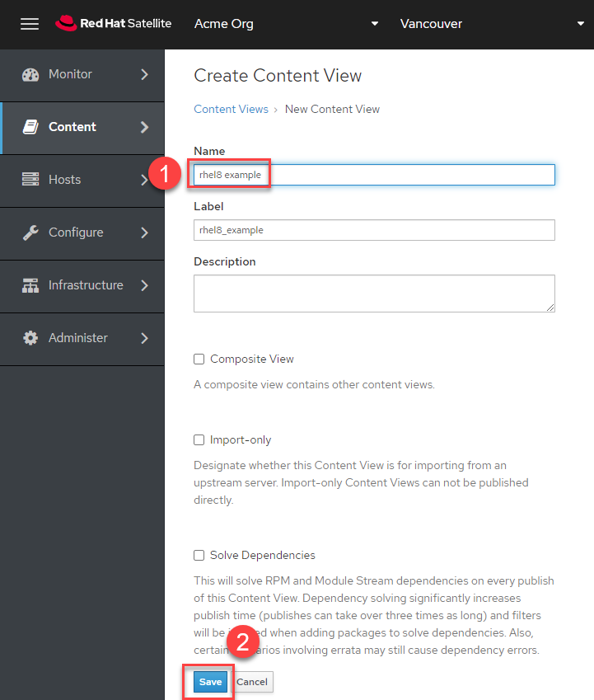Tick the Import-only checkbox

(199, 440)
